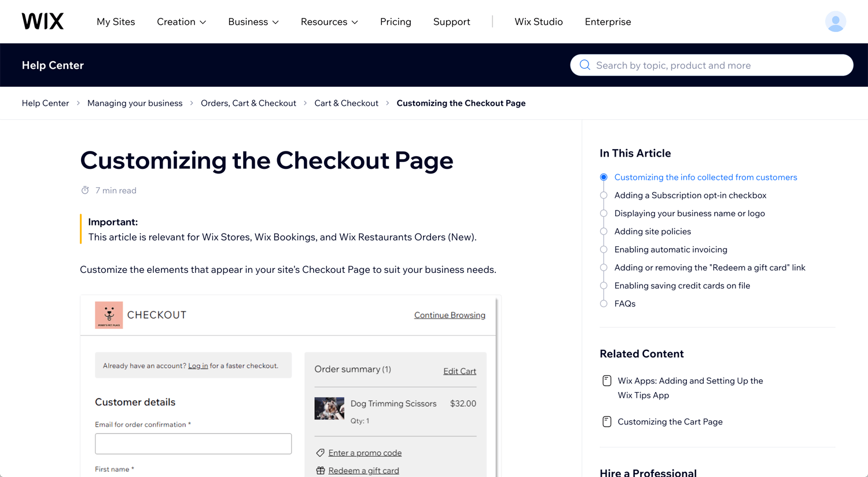Click the Customizing the Checkout Page heading
868x477 pixels.
click(x=267, y=160)
